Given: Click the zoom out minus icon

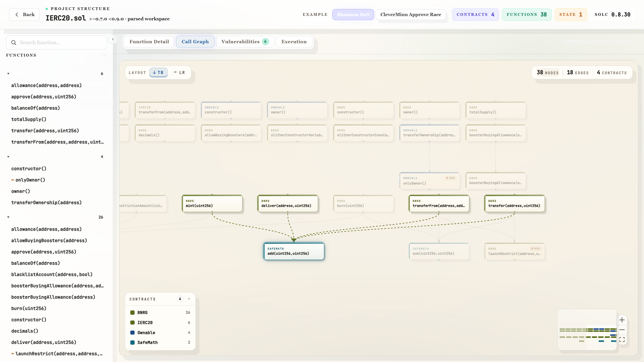Looking at the screenshot, I should coord(622,330).
